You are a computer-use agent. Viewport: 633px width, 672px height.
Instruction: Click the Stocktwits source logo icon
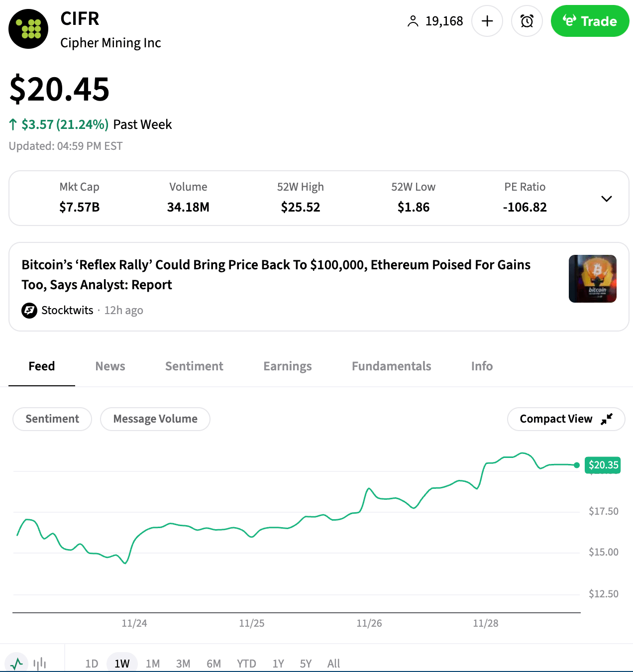click(29, 311)
